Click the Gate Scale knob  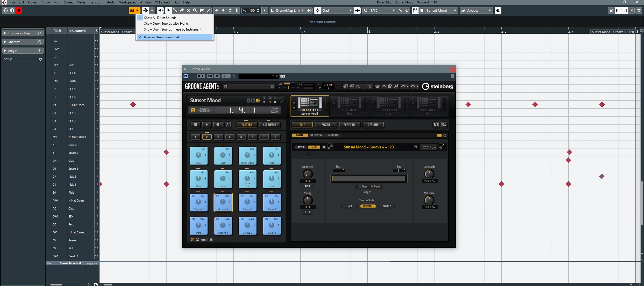coord(429,174)
